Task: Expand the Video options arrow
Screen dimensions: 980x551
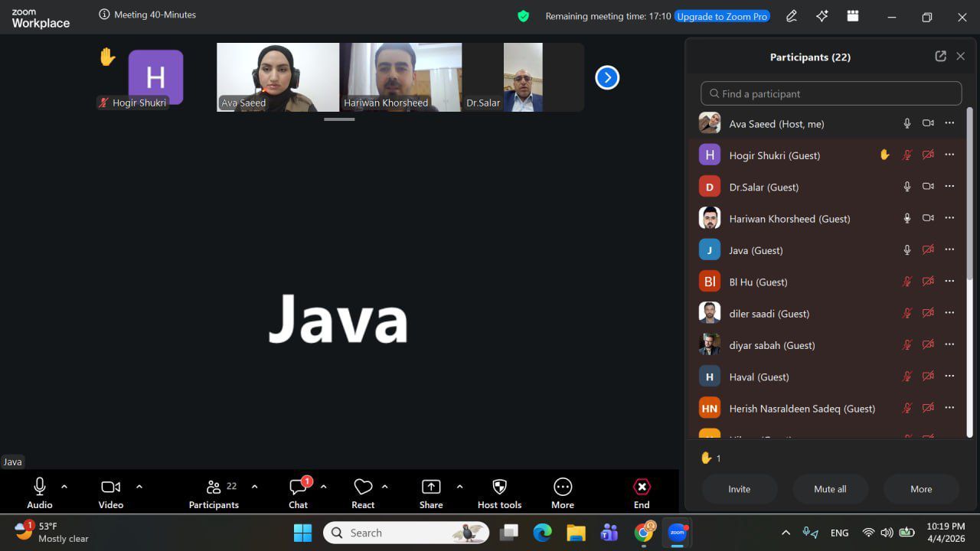Action: tap(139, 487)
